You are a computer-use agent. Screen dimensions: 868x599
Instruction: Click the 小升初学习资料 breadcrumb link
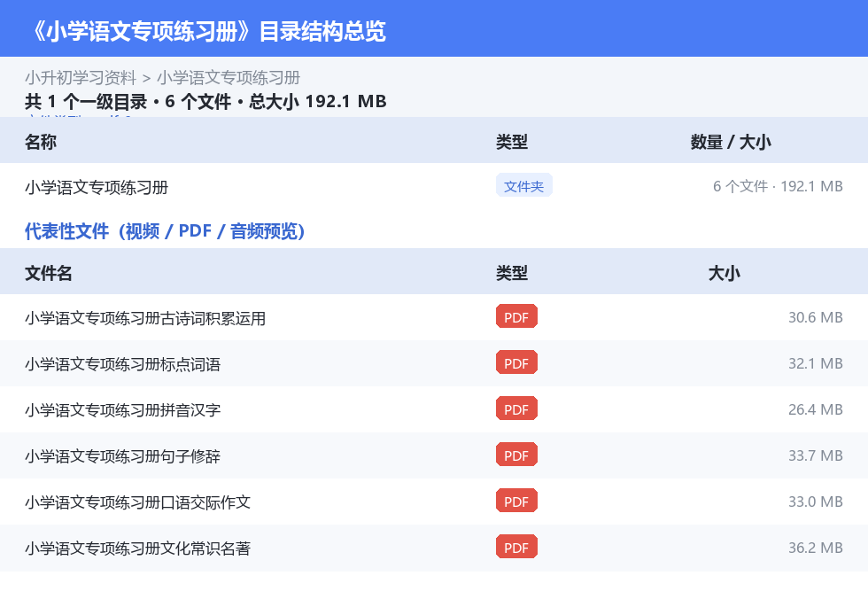click(81, 77)
